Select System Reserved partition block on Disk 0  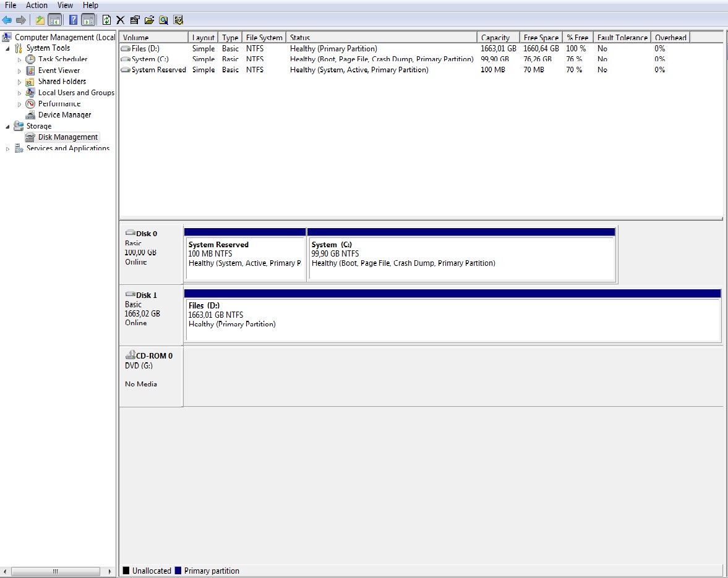tap(245, 255)
